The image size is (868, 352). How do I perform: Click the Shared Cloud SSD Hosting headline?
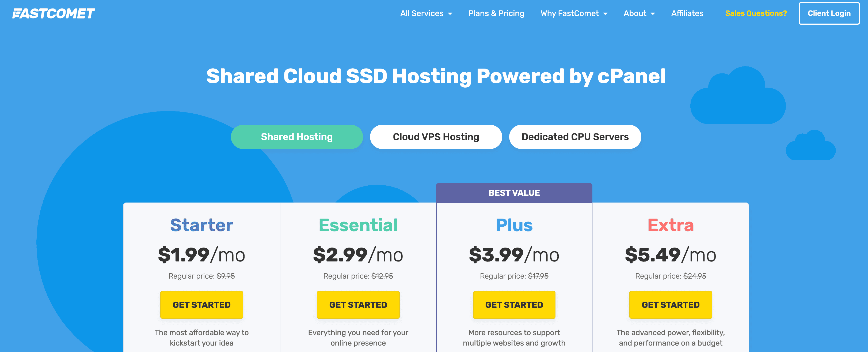(x=436, y=76)
